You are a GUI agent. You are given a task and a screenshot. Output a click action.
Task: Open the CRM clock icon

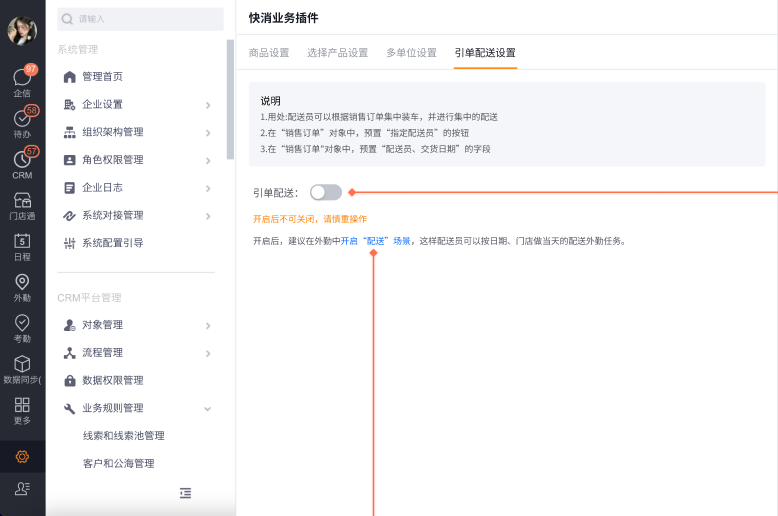click(x=22, y=159)
